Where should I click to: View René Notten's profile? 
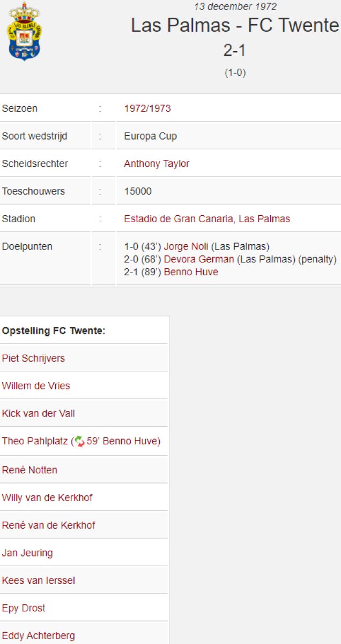(29, 470)
